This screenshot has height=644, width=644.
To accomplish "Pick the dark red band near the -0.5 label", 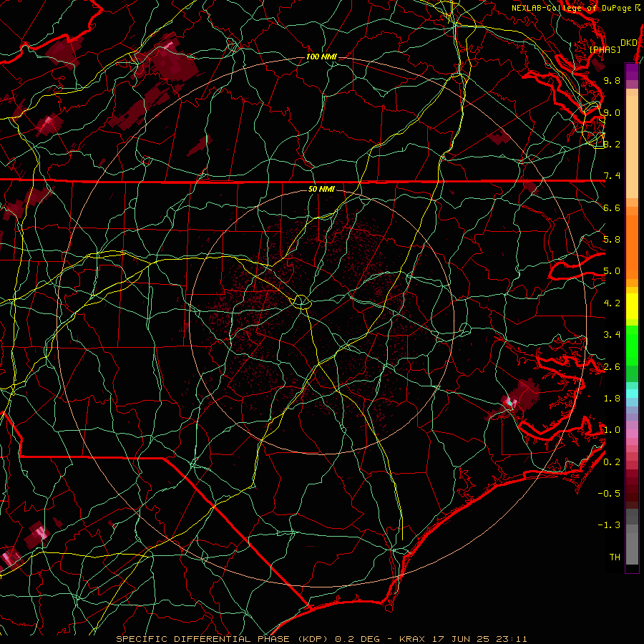I will pyautogui.click(x=632, y=493).
